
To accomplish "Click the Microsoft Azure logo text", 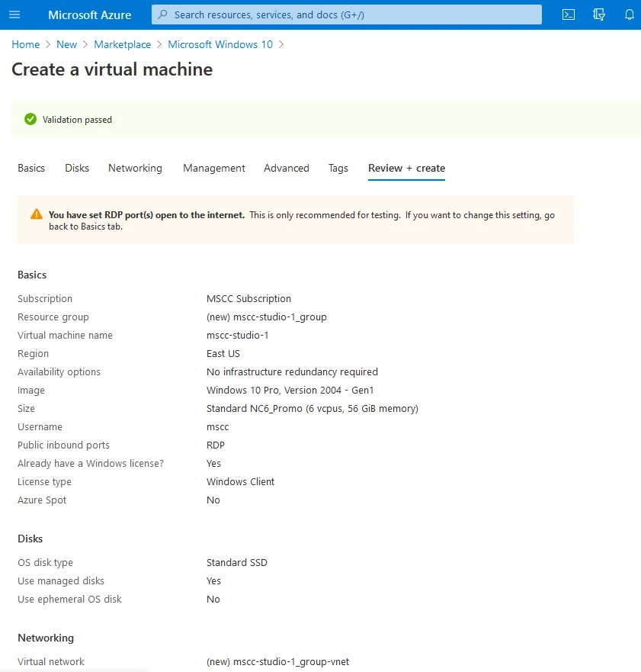I will [x=89, y=15].
